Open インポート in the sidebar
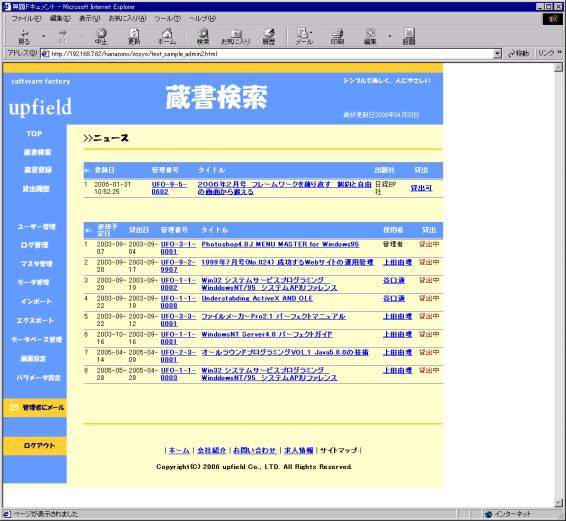Viewport: 566px width, 521px height. [x=36, y=301]
